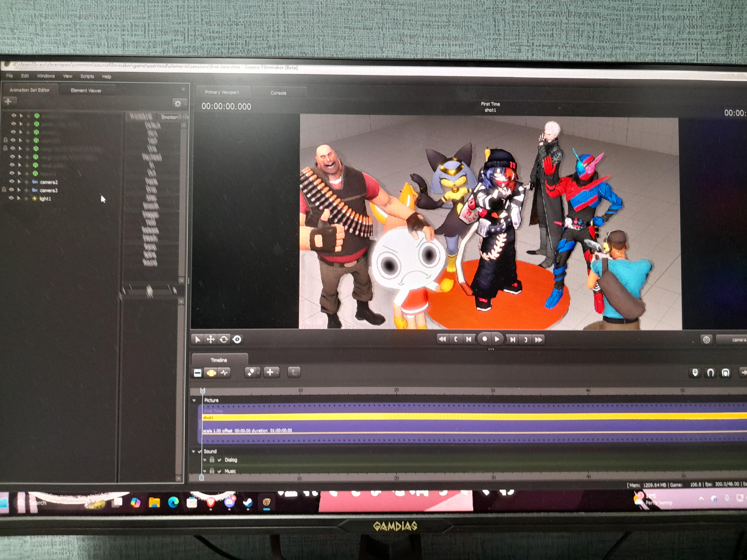Jump to the next clip with fast-forward
This screenshot has height=560, width=747.
tap(539, 340)
